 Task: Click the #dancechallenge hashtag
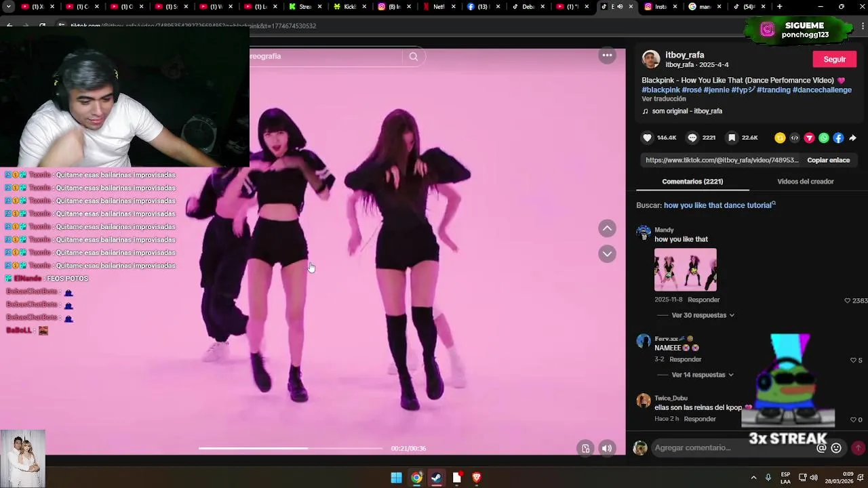point(822,89)
